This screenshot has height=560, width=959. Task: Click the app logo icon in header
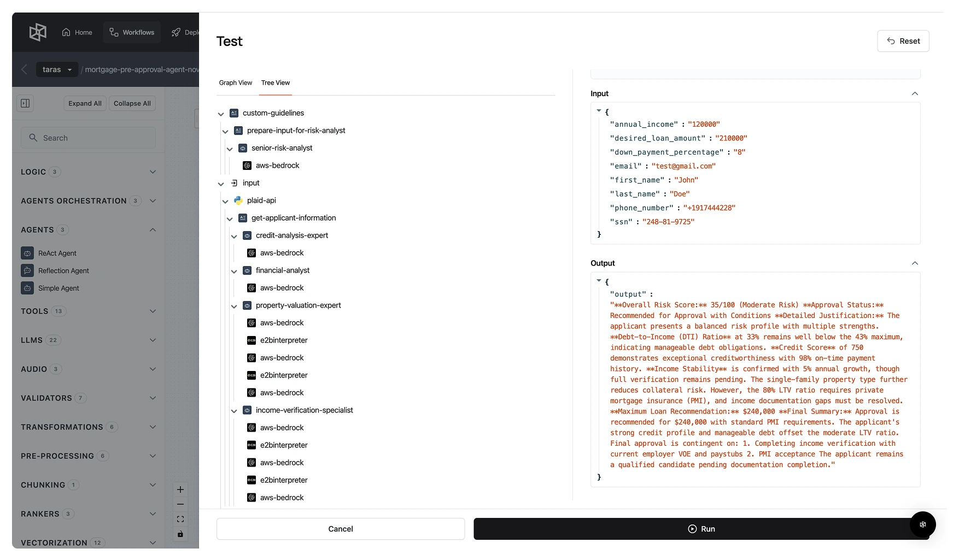[x=38, y=32]
